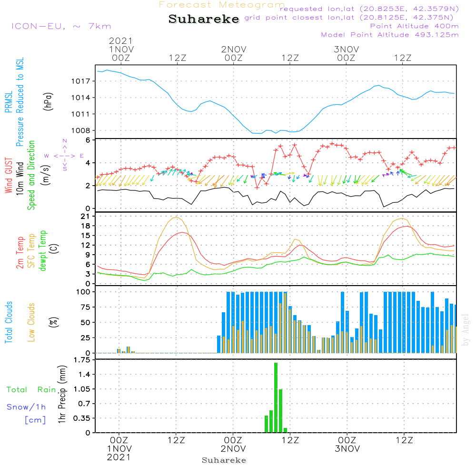Click the 'E' on the compass legend
The width and height of the screenshot is (476, 476).
point(82,156)
